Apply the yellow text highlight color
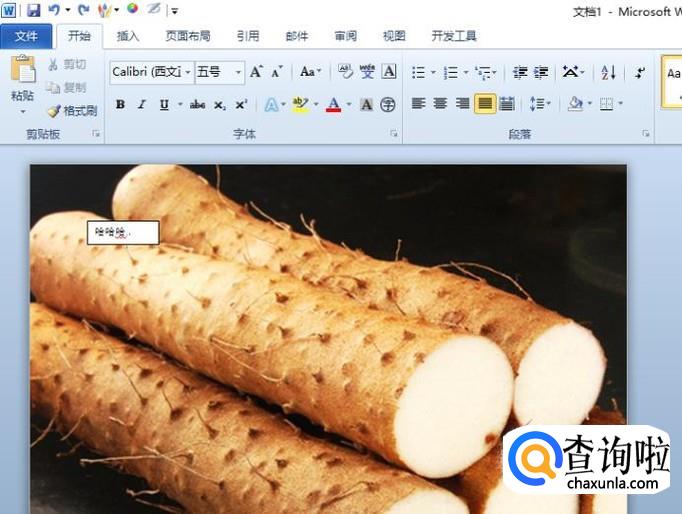 coord(301,104)
